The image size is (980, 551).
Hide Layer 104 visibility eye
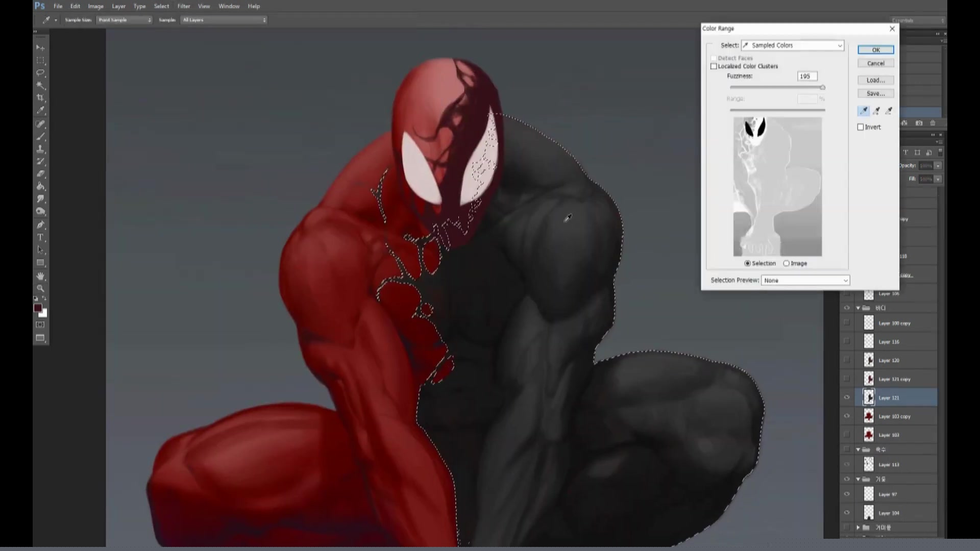pos(847,513)
